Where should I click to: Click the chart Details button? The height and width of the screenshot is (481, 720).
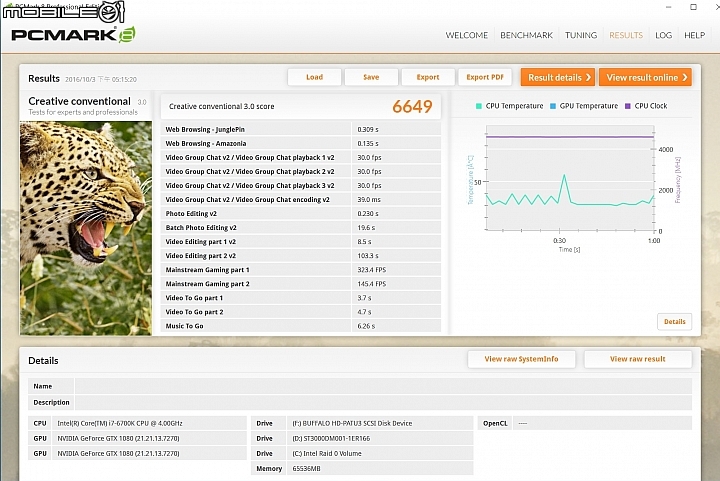coord(675,322)
